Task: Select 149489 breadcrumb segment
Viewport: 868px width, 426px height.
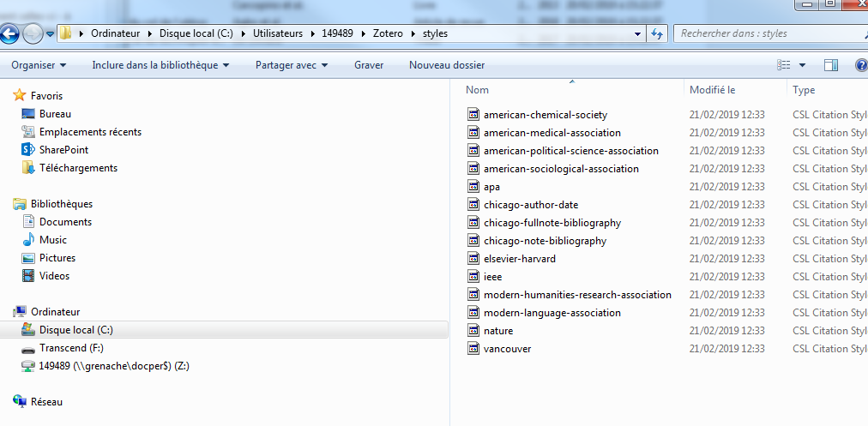Action: pyautogui.click(x=338, y=33)
